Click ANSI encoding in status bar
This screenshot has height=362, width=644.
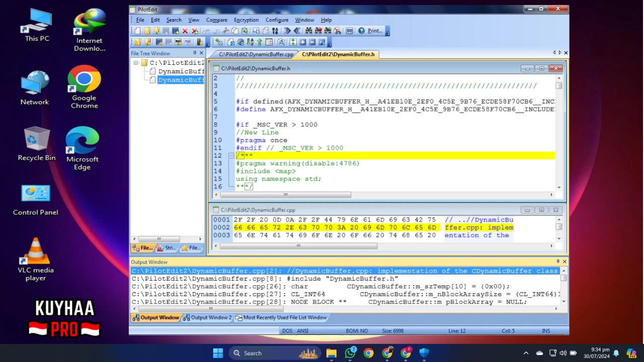(x=302, y=331)
